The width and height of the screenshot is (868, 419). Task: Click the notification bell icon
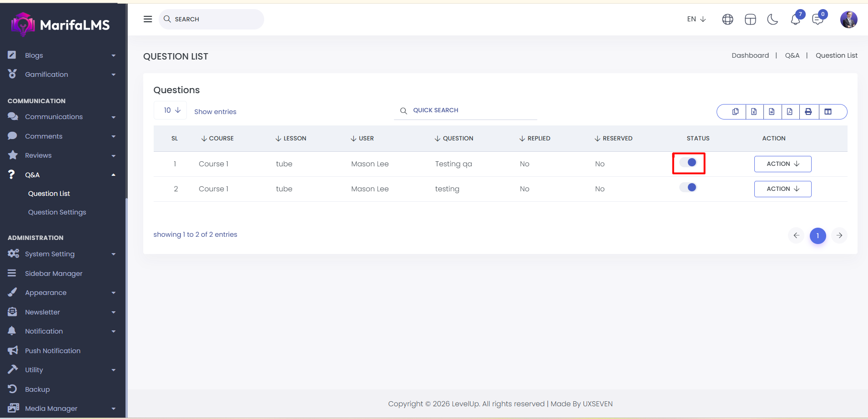click(x=795, y=20)
